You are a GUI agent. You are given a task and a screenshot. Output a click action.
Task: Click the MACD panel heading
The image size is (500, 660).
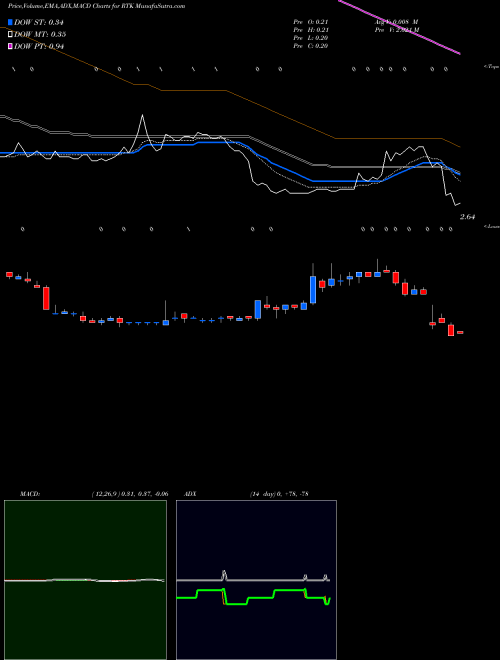click(30, 493)
